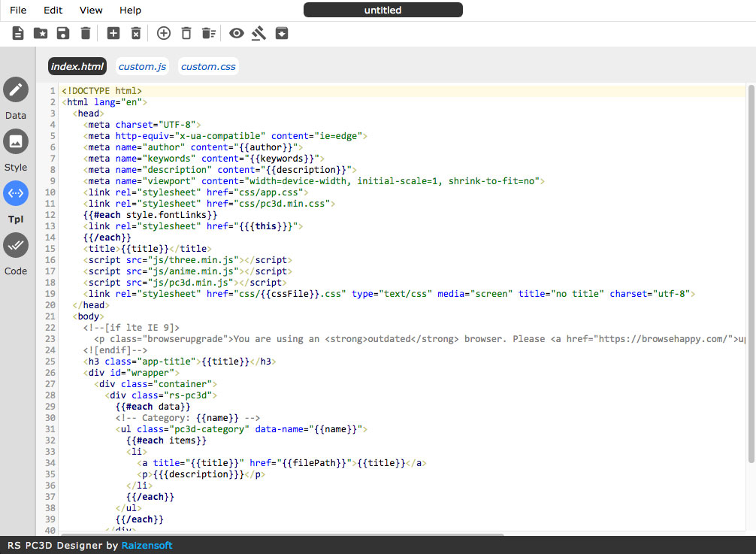The image size is (756, 554).
Task: Click the add box plus icon
Action: pos(113,33)
